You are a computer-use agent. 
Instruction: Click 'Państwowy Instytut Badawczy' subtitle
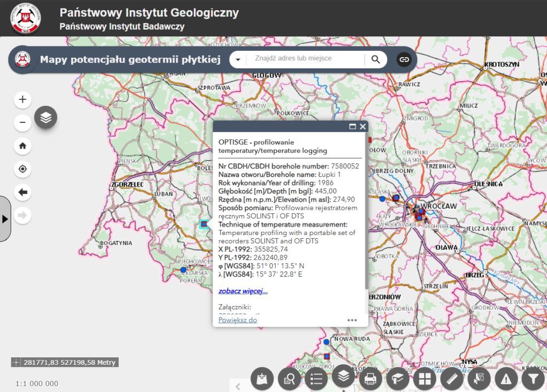(122, 27)
